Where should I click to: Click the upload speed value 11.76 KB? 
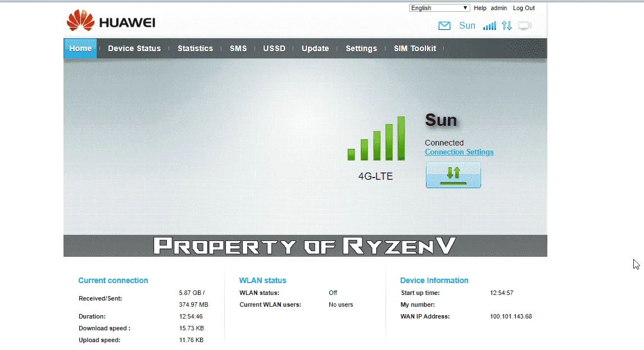(191, 340)
